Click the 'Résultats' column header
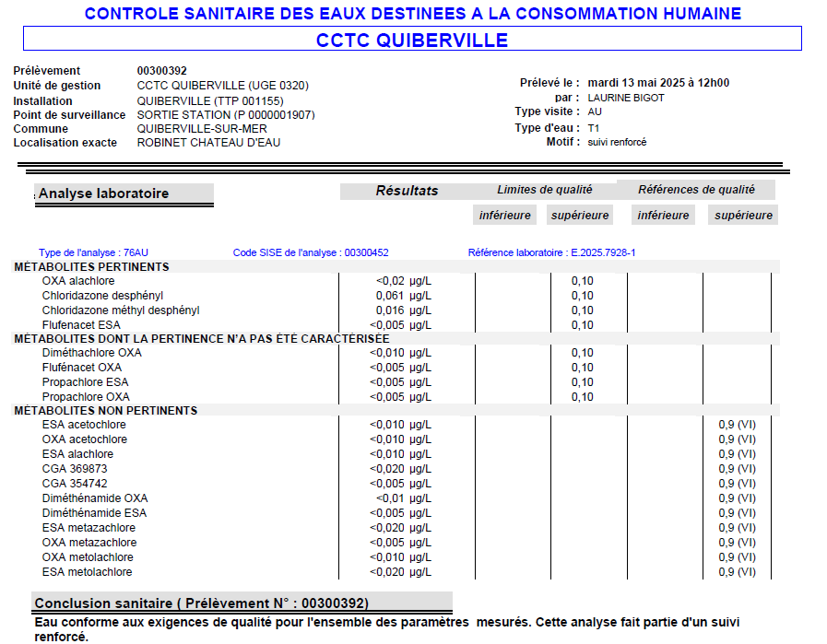 point(407,191)
